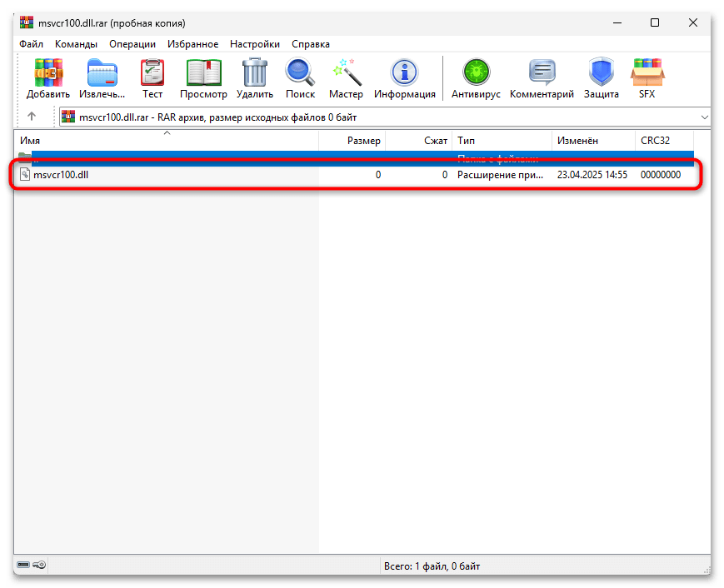The image size is (724, 588).
Task: Sort files by Размер column
Action: coord(352,140)
